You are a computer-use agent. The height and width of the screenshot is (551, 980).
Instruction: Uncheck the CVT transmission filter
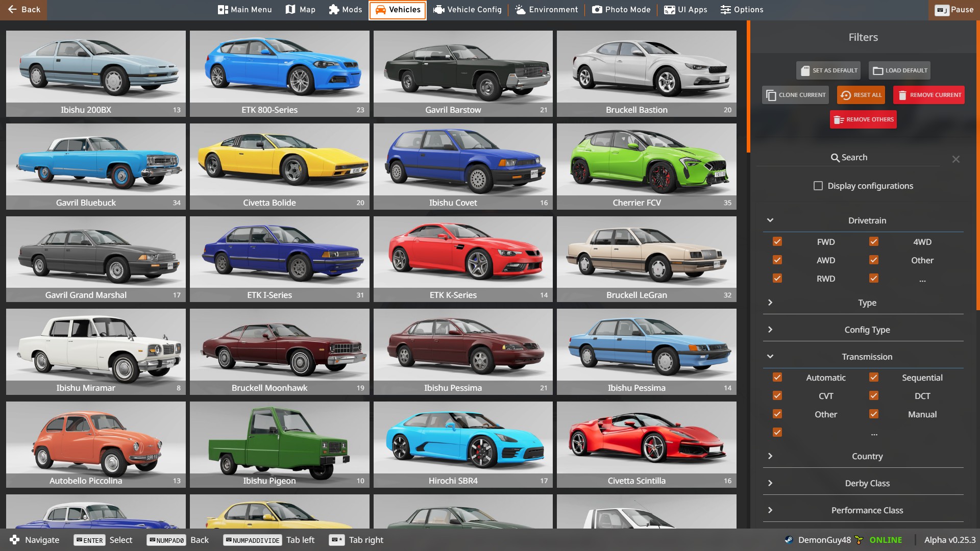(x=777, y=395)
